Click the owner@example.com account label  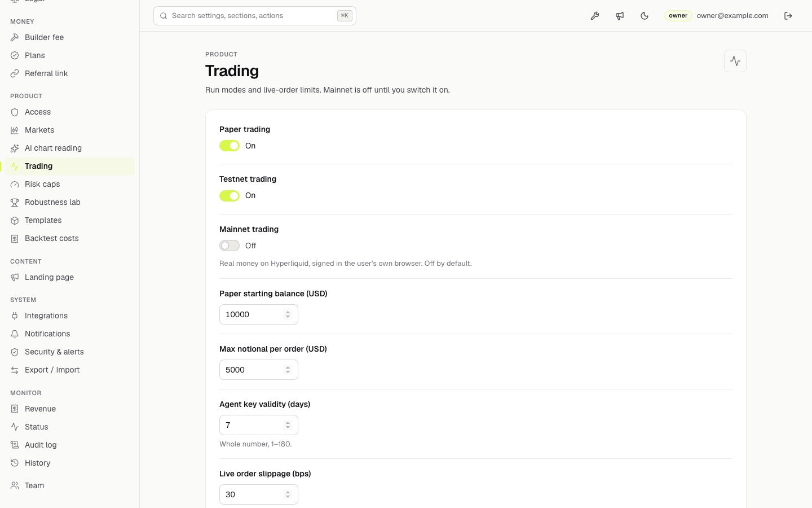732,16
